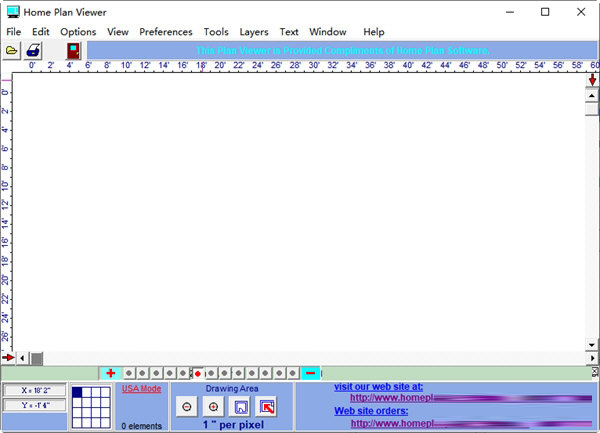The height and width of the screenshot is (433, 600).
Task: Click the red plus zoom button
Action: click(110, 373)
